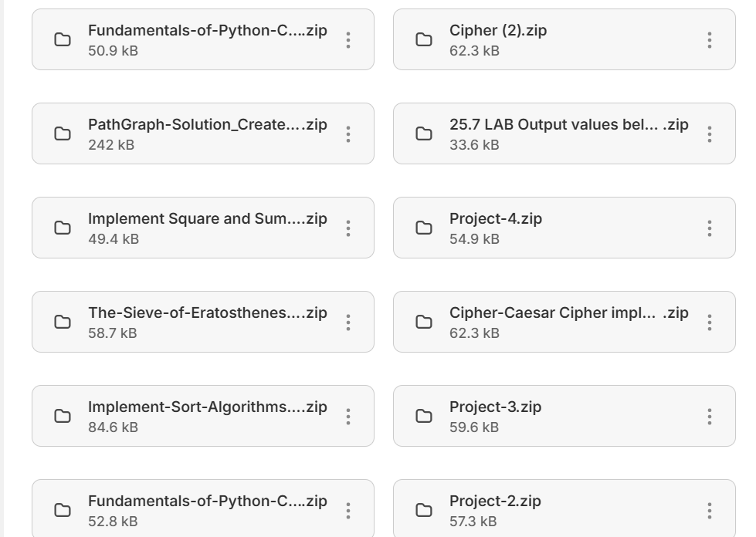The height and width of the screenshot is (537, 756).
Task: Open the file Fundamentals-of-Python-C.zip sized 50.9 kB
Action: (208, 32)
